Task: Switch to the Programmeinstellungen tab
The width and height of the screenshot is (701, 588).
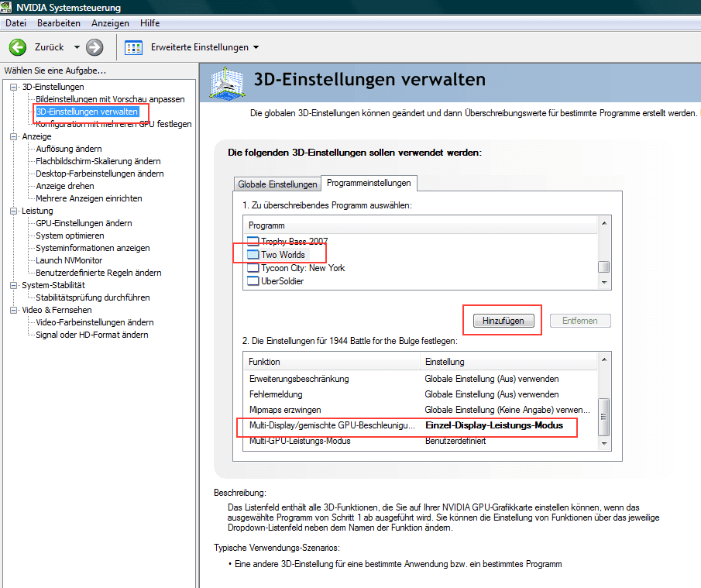Action: click(369, 183)
